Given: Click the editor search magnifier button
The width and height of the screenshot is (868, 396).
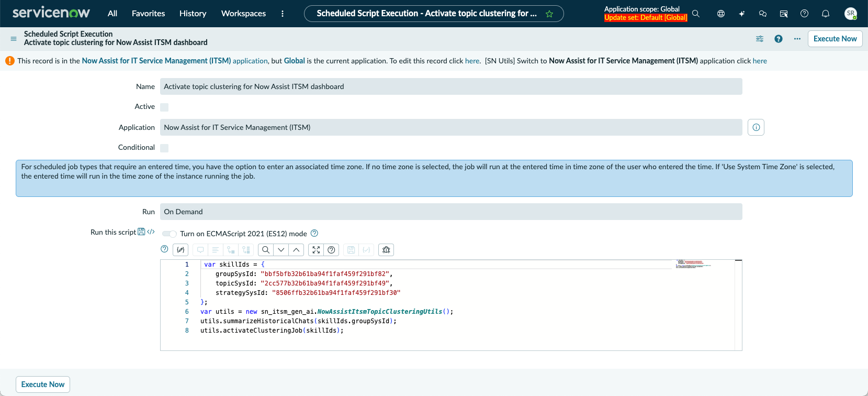Looking at the screenshot, I should 266,250.
